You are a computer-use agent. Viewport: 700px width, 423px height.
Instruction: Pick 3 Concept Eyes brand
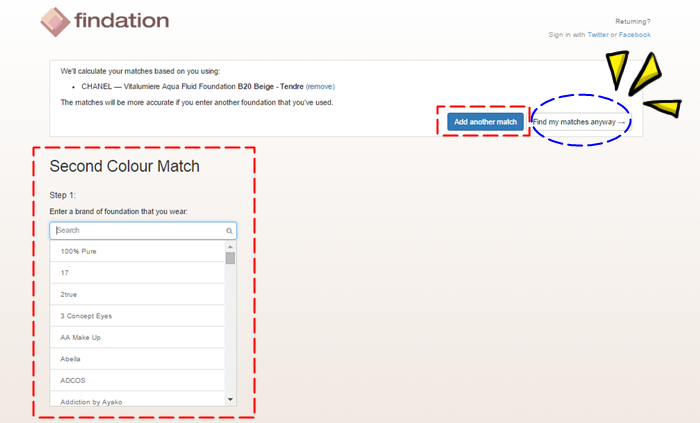click(137, 316)
